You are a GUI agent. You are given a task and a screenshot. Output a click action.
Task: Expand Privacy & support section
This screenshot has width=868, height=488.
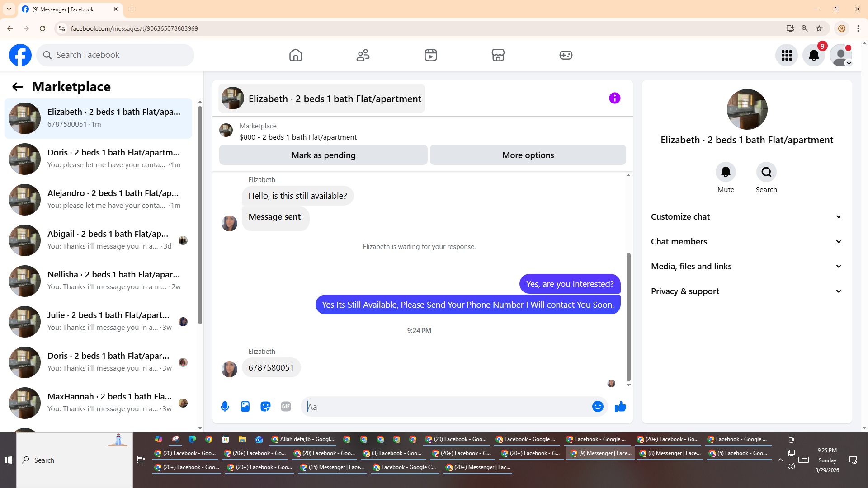pyautogui.click(x=747, y=291)
